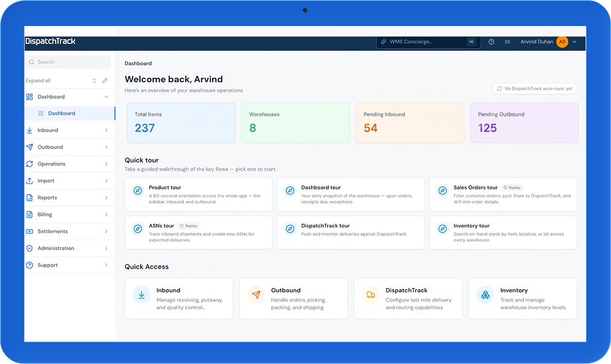Screen dimensions: 611x364
Task: Click the pencil edit icon beside Expand all
Action: pyautogui.click(x=105, y=80)
